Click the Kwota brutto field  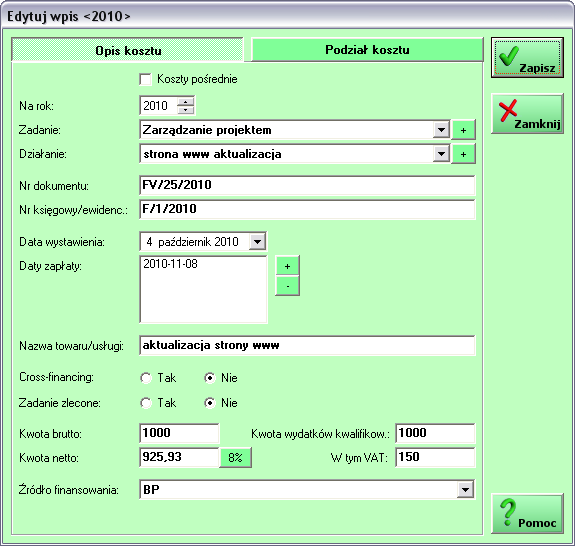click(x=179, y=433)
